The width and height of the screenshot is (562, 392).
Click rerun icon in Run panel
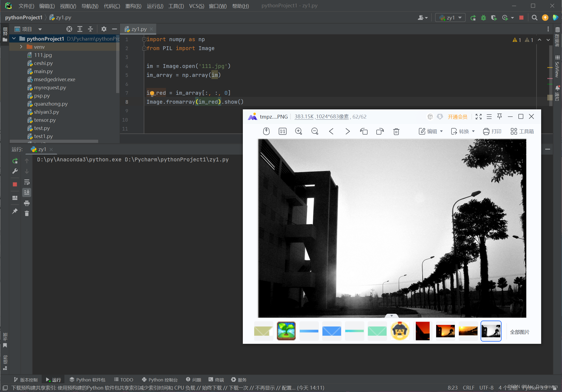point(15,161)
